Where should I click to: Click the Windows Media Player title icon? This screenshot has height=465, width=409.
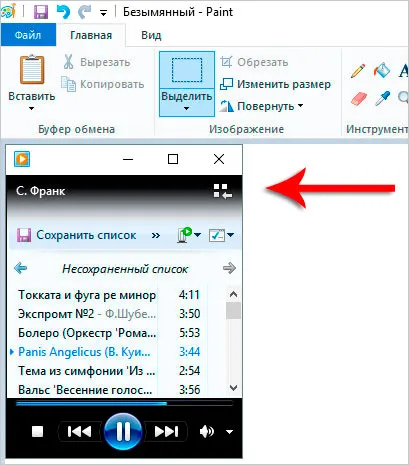point(22,159)
